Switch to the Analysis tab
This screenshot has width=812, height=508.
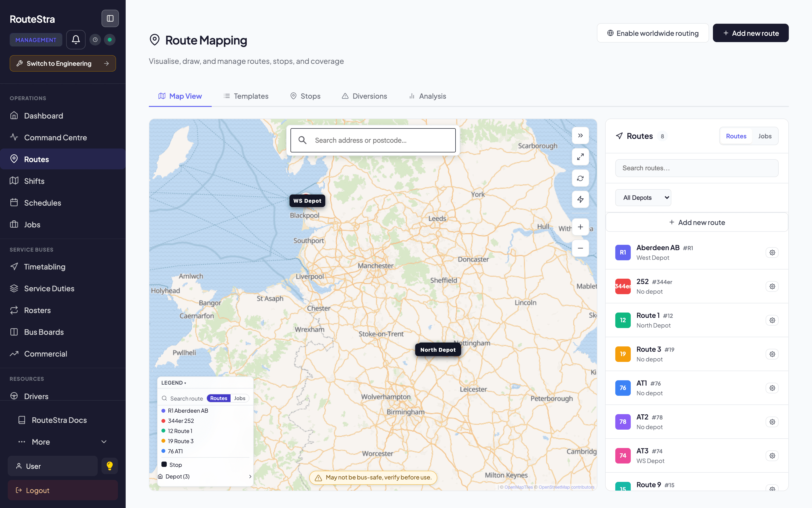point(428,96)
